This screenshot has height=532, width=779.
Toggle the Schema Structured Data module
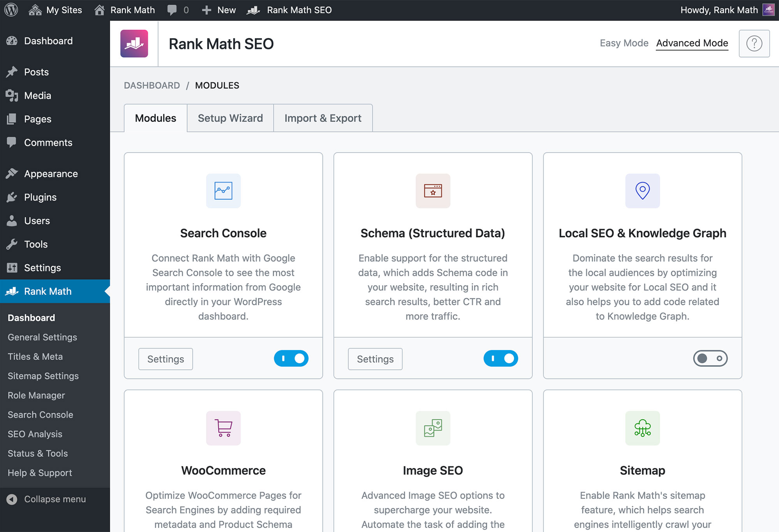(x=500, y=359)
